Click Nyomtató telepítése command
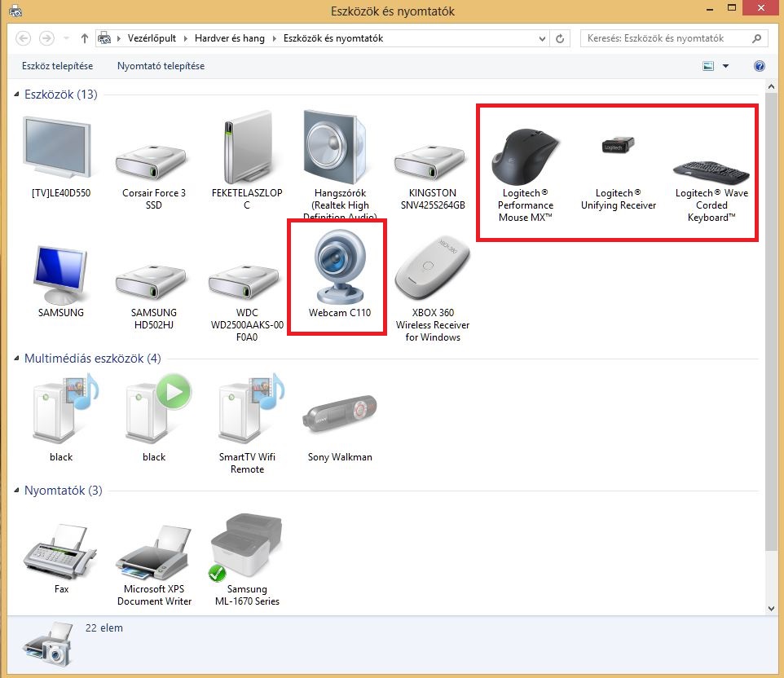The width and height of the screenshot is (784, 678). pos(161,66)
